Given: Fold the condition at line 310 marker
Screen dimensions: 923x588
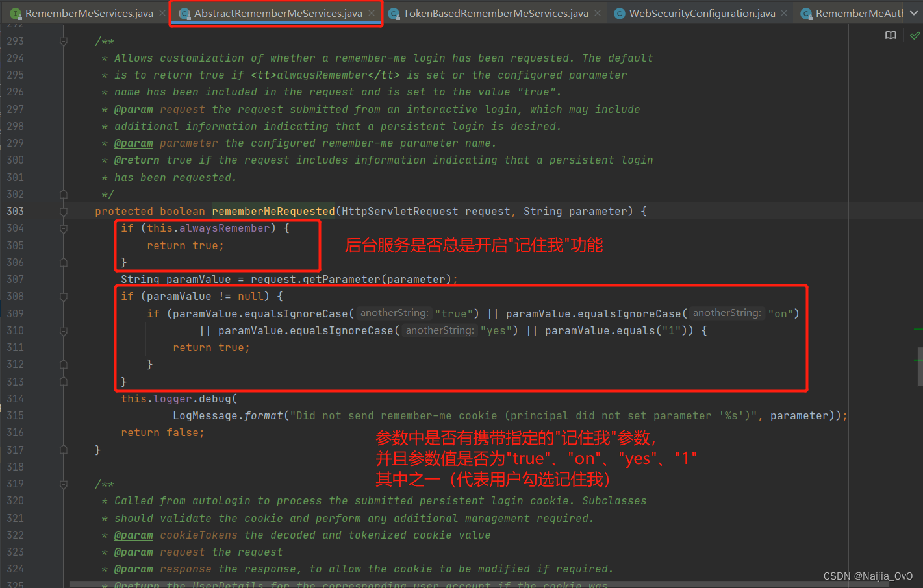Looking at the screenshot, I should pyautogui.click(x=64, y=331).
